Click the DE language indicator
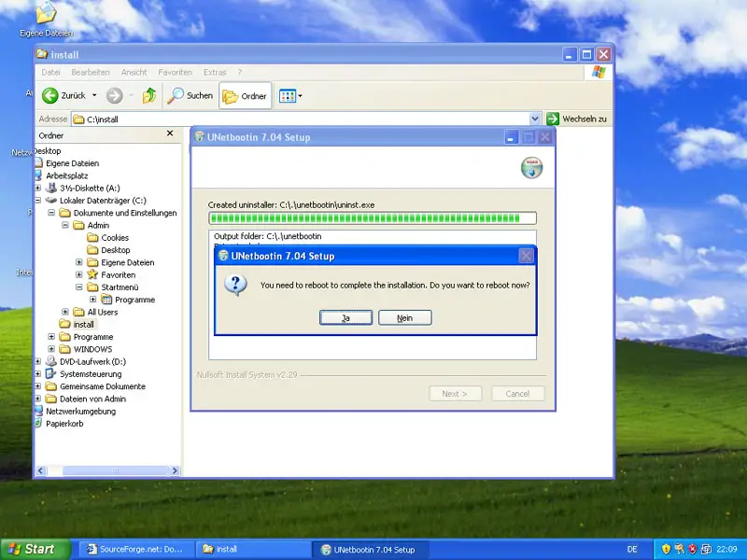 (x=632, y=549)
